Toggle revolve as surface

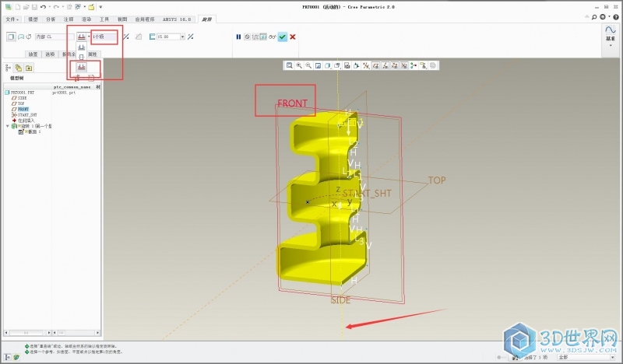pyautogui.click(x=21, y=37)
